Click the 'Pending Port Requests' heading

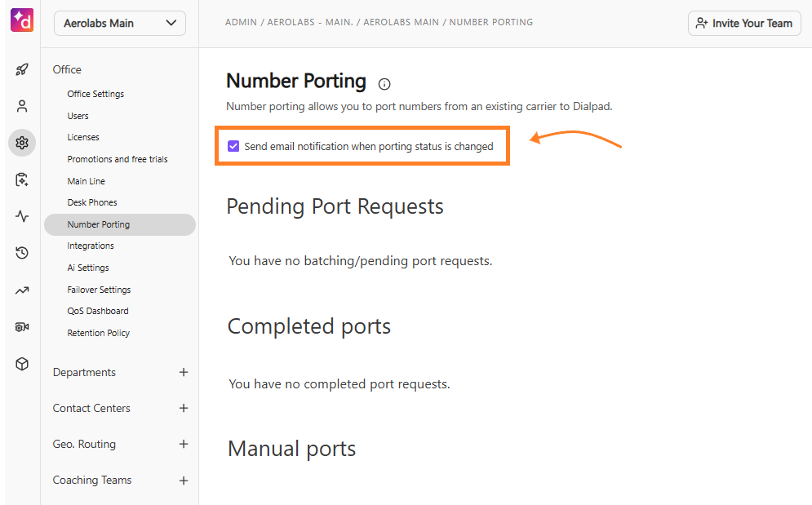point(335,206)
